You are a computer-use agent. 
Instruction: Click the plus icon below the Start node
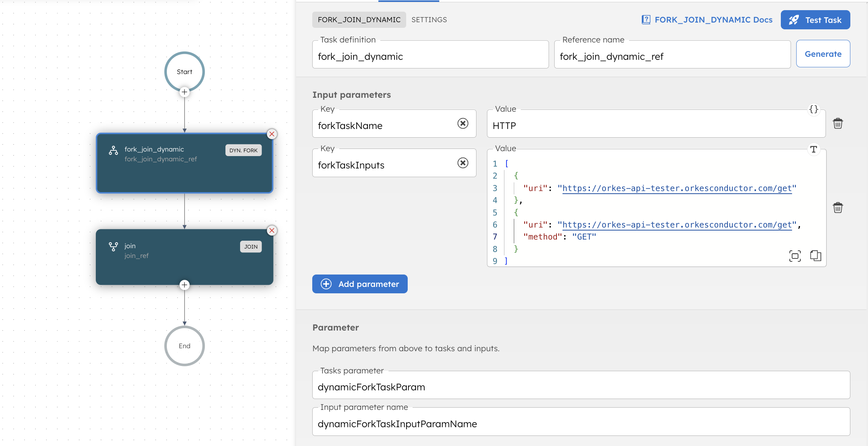(184, 92)
